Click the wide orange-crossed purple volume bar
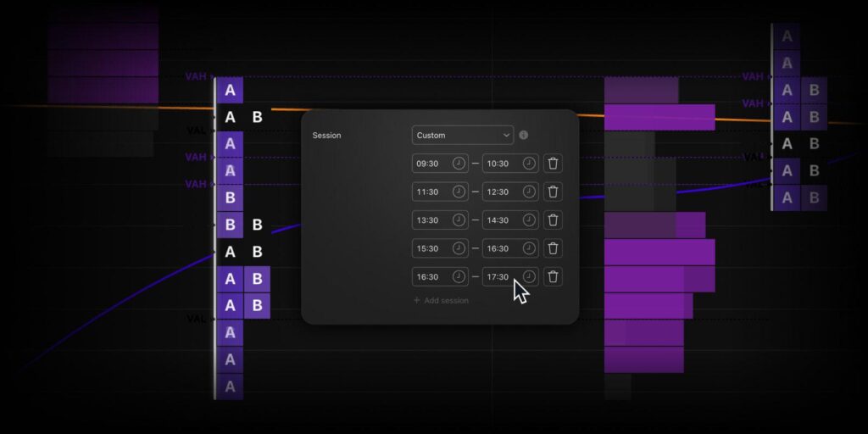868x434 pixels. pyautogui.click(x=659, y=117)
